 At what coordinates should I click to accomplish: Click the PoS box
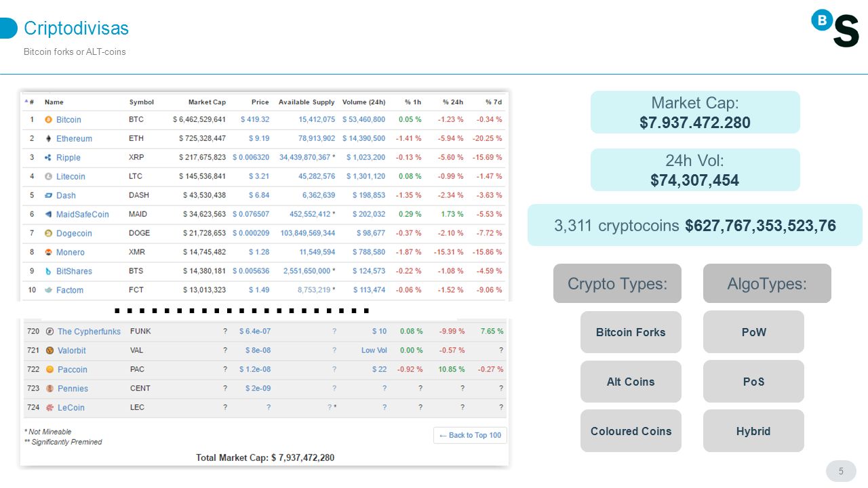[753, 382]
